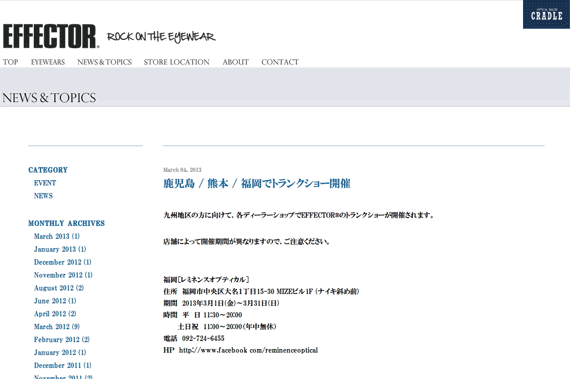The width and height of the screenshot is (570, 379).
Task: View January 2012 archive
Action: 60,352
